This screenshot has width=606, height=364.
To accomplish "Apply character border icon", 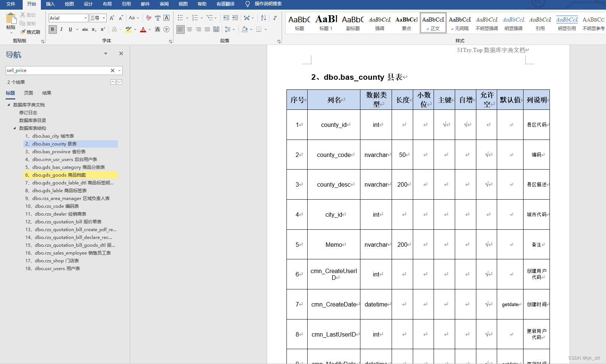I will point(166,18).
